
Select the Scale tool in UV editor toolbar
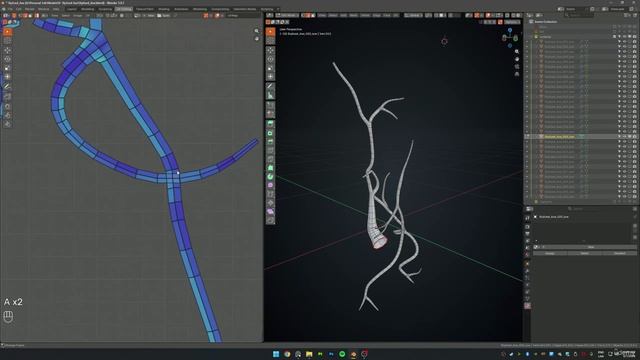(7, 68)
